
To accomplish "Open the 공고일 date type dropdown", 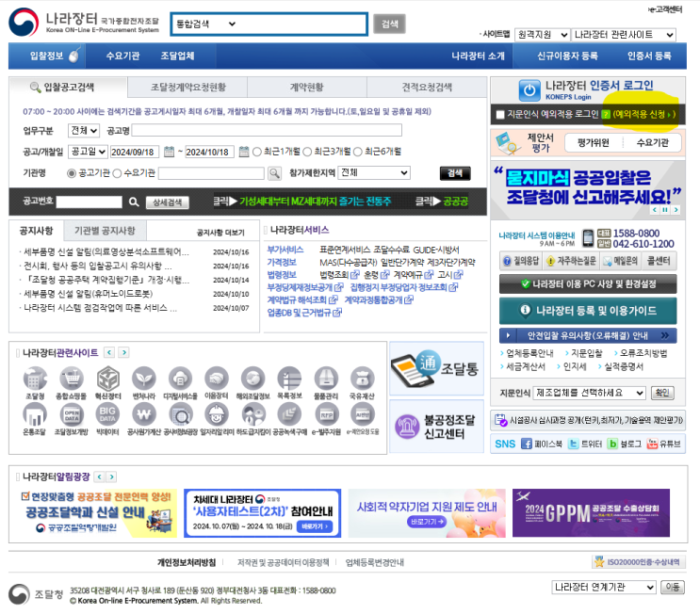I will (88, 152).
